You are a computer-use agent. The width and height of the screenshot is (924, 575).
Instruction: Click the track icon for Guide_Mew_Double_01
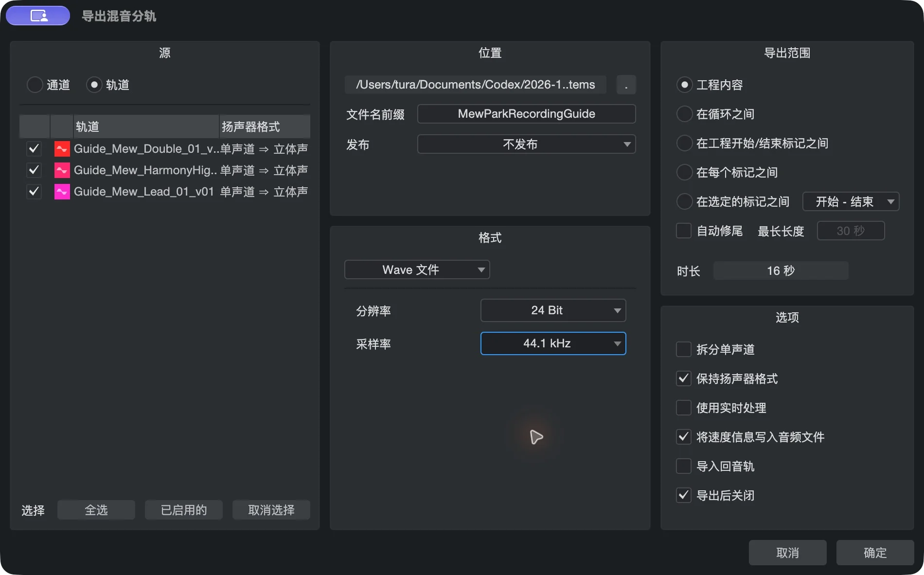click(x=62, y=149)
